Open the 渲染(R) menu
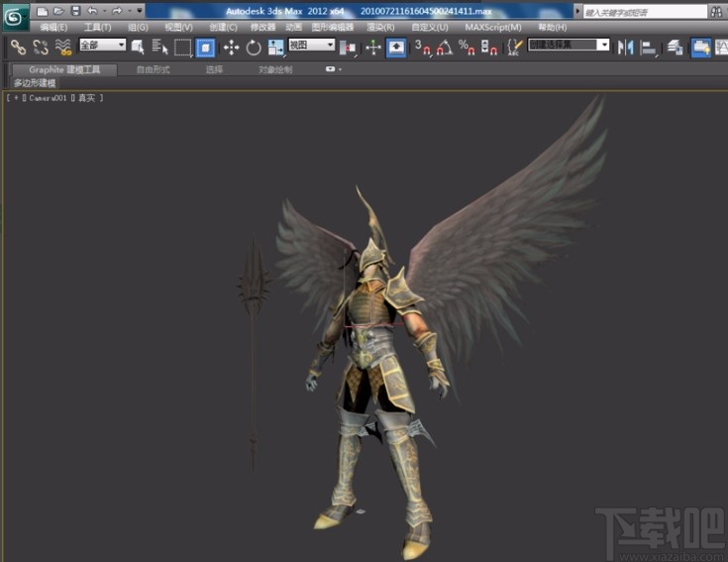The width and height of the screenshot is (728, 562). coord(380,28)
